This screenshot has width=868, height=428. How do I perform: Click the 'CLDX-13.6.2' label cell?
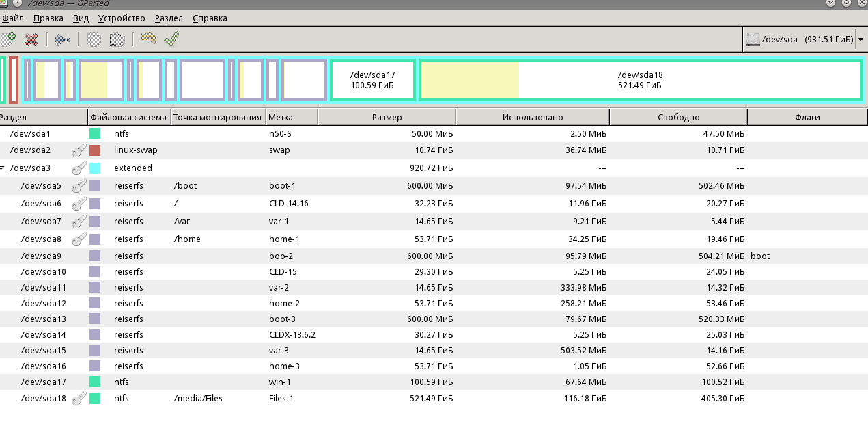point(292,335)
